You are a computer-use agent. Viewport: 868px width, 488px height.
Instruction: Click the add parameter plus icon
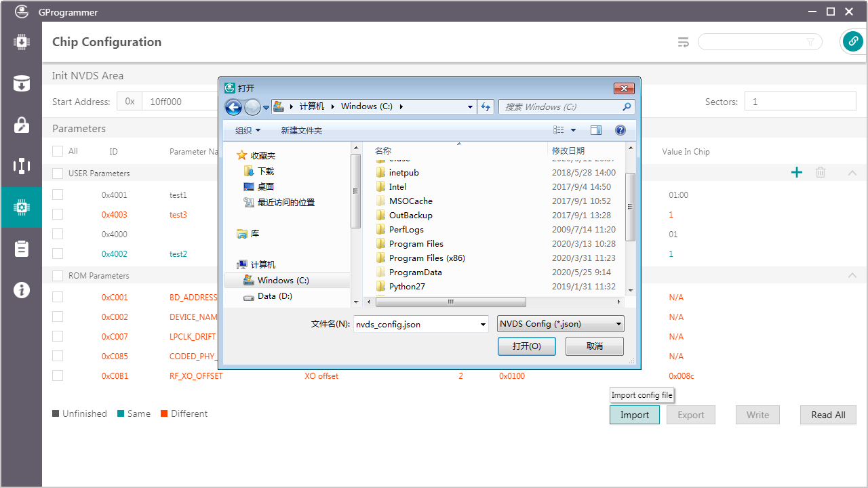pos(797,173)
